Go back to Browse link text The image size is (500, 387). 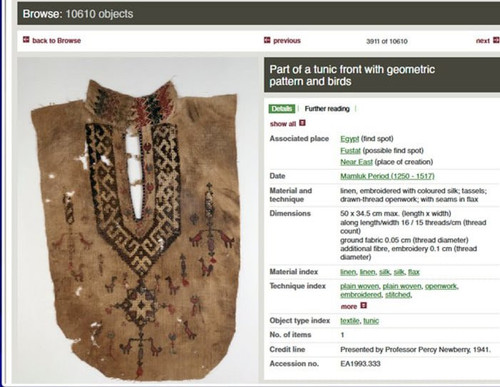pyautogui.click(x=56, y=41)
